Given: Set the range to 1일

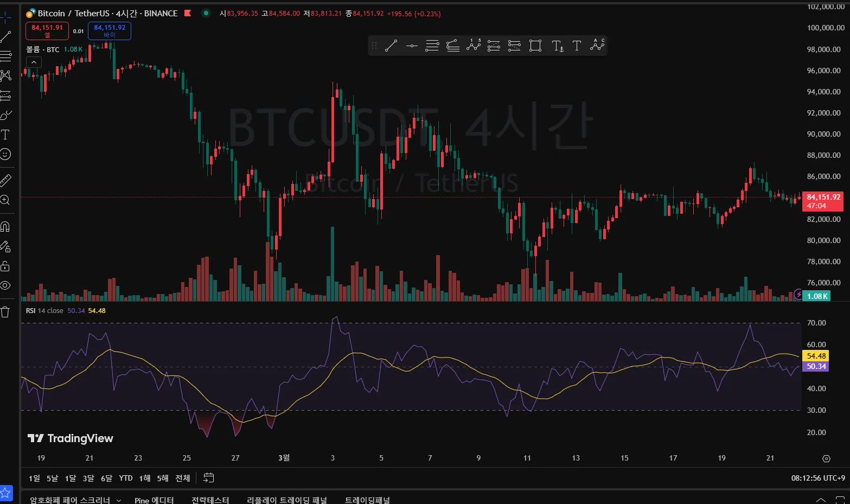Looking at the screenshot, I should click(34, 478).
